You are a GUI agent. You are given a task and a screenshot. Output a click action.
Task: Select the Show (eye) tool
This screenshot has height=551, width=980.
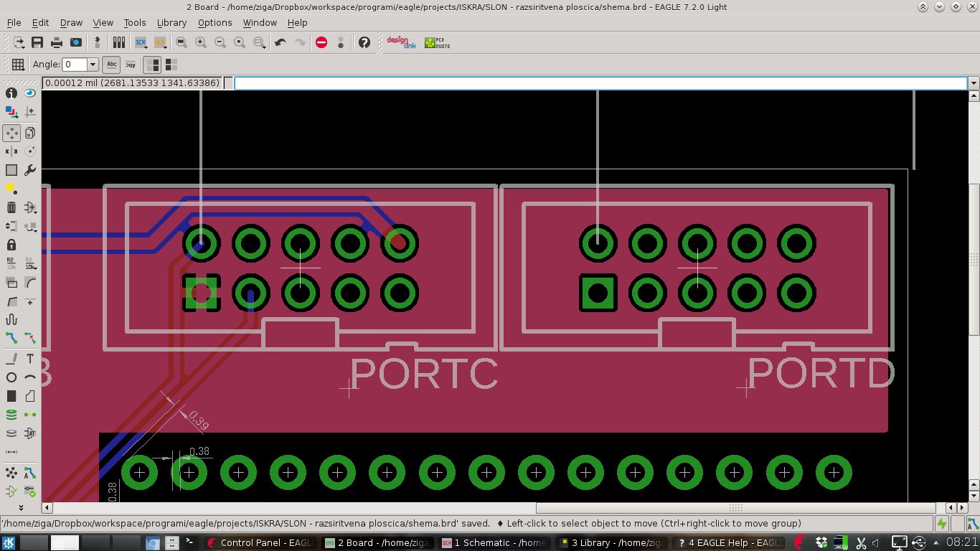pyautogui.click(x=30, y=93)
